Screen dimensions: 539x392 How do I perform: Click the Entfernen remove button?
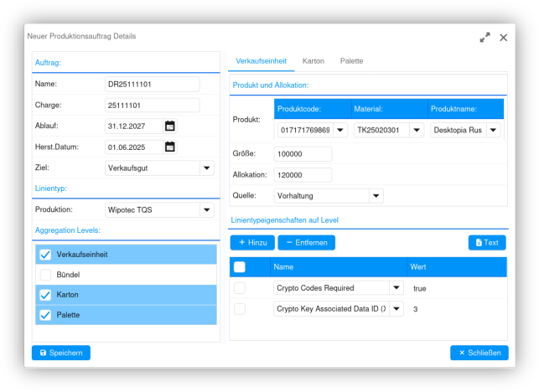click(x=305, y=242)
